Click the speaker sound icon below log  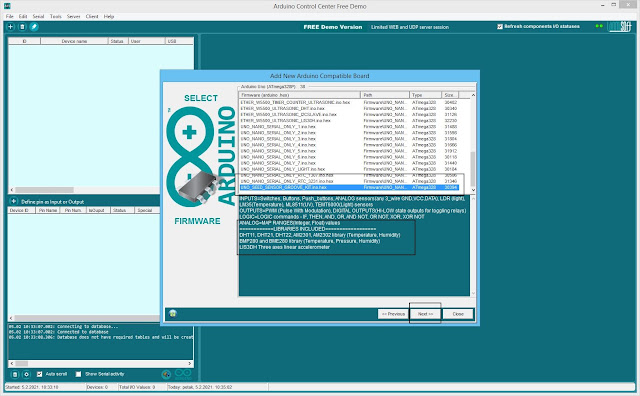point(166,374)
